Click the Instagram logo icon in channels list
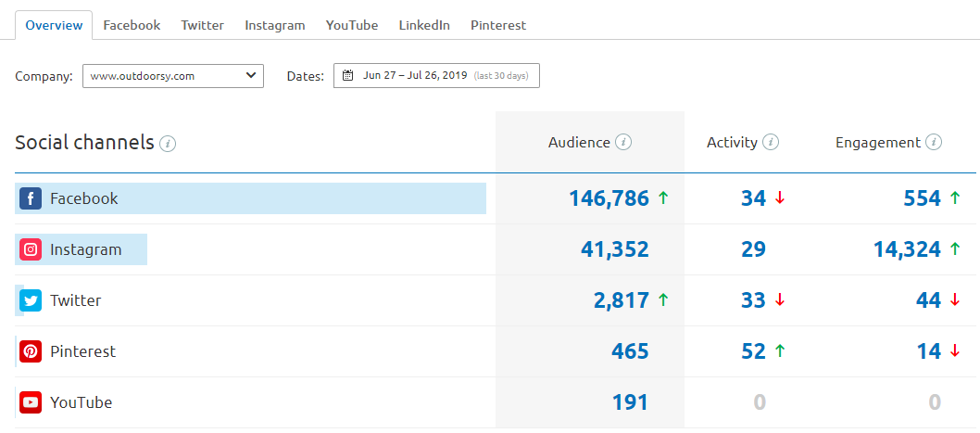 tap(31, 249)
